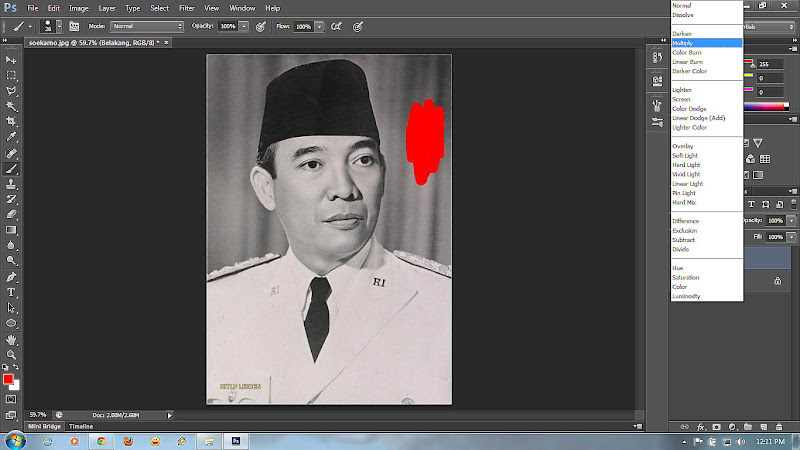Select the Lasso tool
This screenshot has width=800, height=450.
pyautogui.click(x=11, y=91)
